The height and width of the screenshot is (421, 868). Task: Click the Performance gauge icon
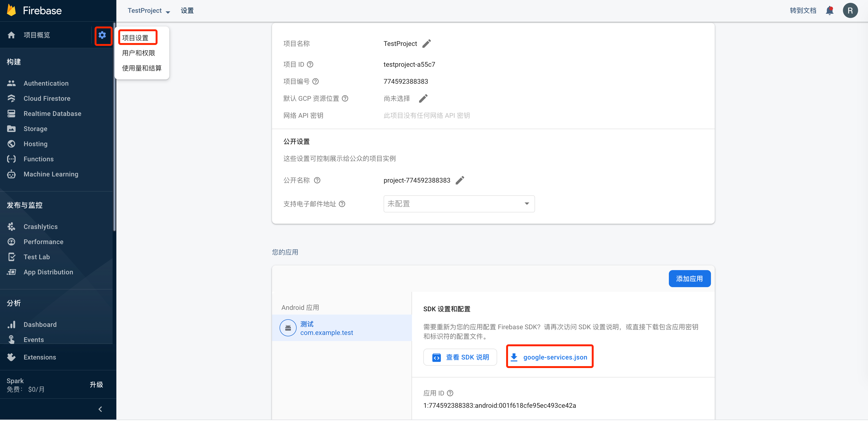point(11,242)
